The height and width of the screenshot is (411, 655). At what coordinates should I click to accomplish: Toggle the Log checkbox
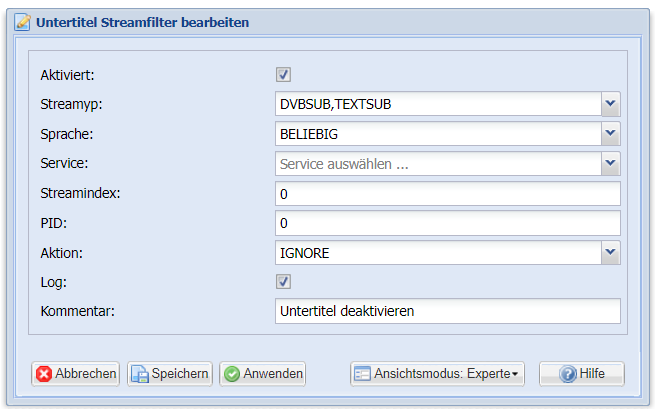[283, 282]
